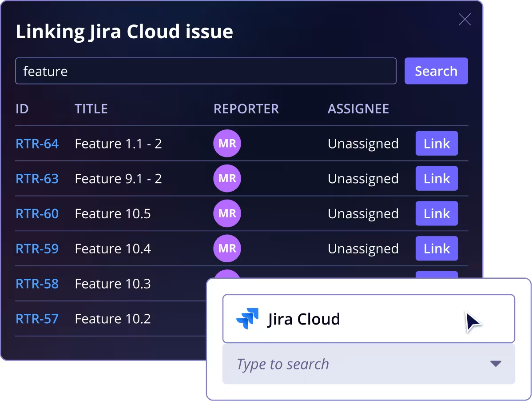Focus the search field containing feature
Screen dimensions: 532x401
(206, 71)
